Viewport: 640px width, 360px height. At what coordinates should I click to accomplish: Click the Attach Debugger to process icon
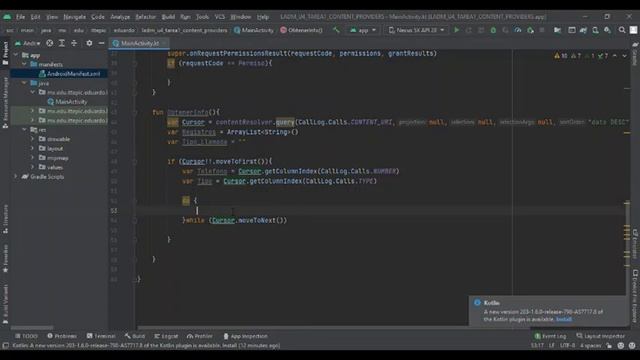click(530, 30)
